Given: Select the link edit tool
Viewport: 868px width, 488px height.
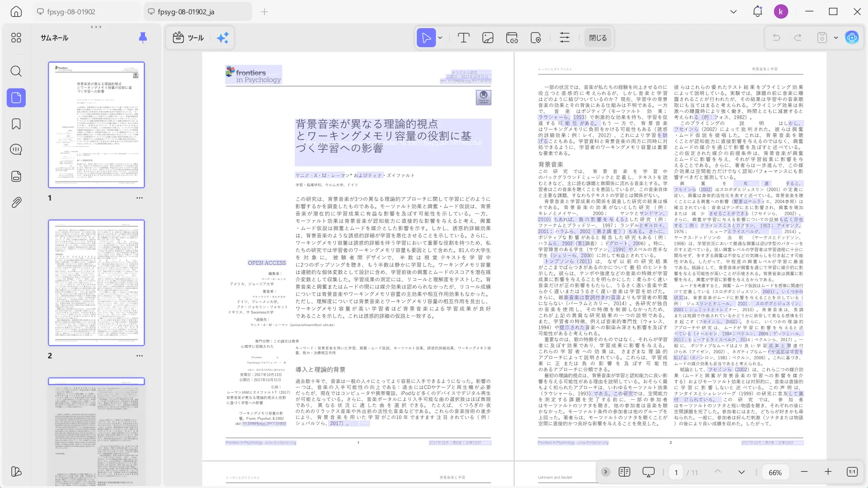Looking at the screenshot, I should tap(512, 38).
